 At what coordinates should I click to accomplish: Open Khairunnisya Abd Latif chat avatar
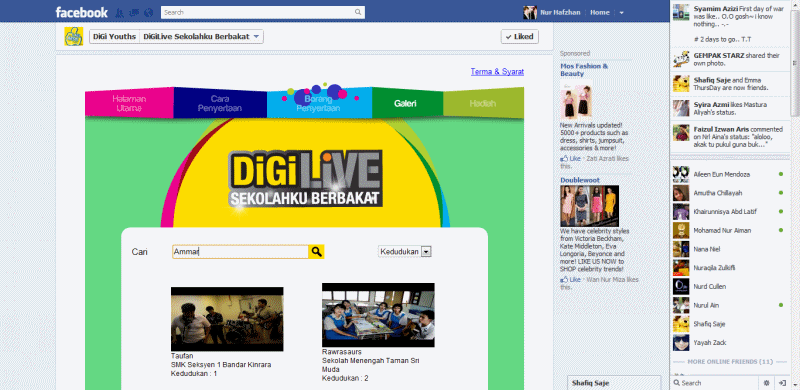[681, 211]
